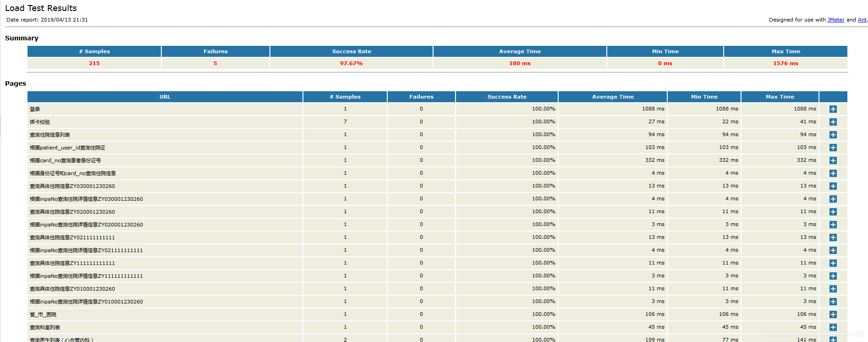Click Pages table 'Average Time' header
The height and width of the screenshot is (342, 868).
[613, 97]
